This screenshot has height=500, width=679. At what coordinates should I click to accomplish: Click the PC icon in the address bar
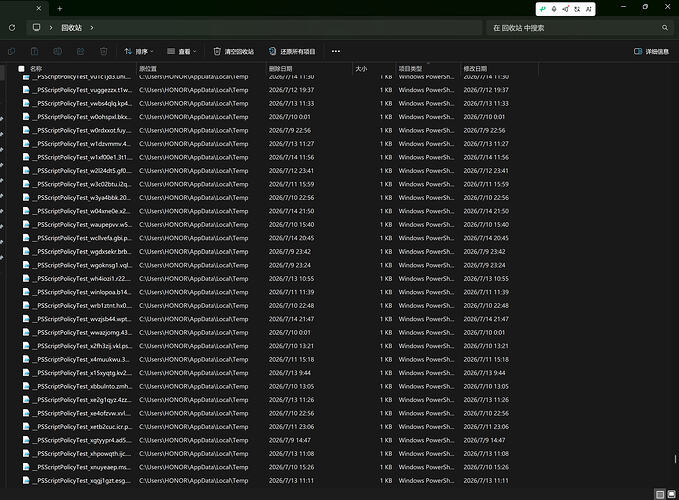(36, 28)
